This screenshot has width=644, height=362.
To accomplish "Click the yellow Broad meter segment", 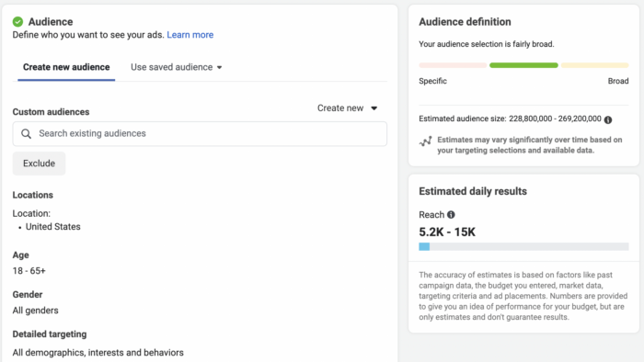I will pos(594,65).
